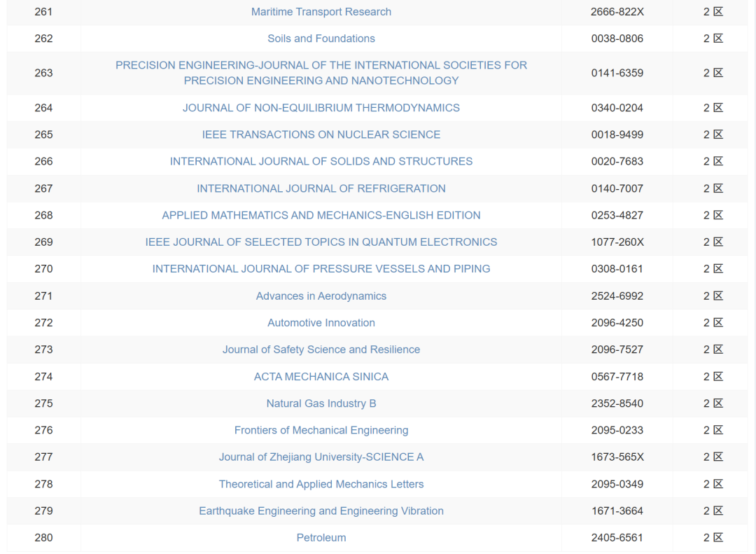Click 2 区 rank in ACTA MECHANICA SINICA row
The width and height of the screenshot is (756, 554).
713,376
